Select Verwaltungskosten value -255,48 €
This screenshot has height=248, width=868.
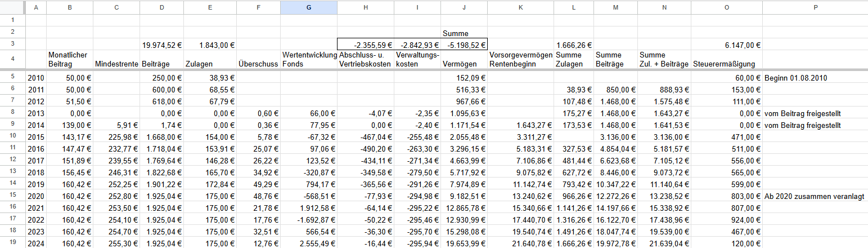coord(418,137)
